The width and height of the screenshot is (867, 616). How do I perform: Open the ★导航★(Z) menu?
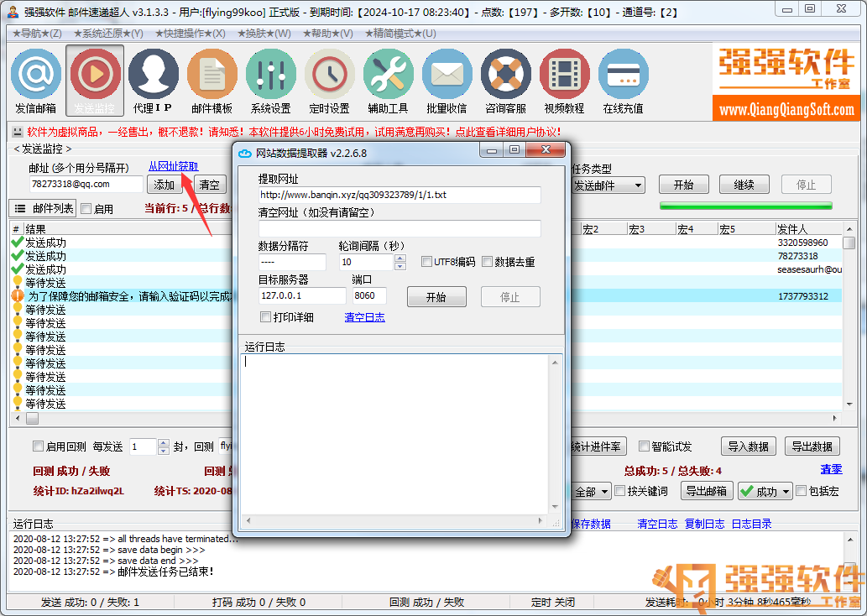[37, 34]
